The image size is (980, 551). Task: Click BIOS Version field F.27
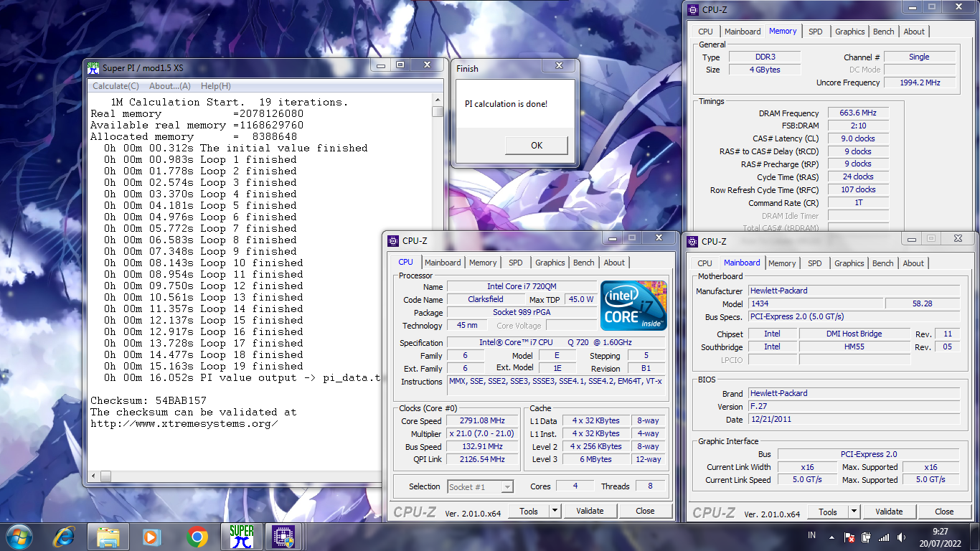854,406
